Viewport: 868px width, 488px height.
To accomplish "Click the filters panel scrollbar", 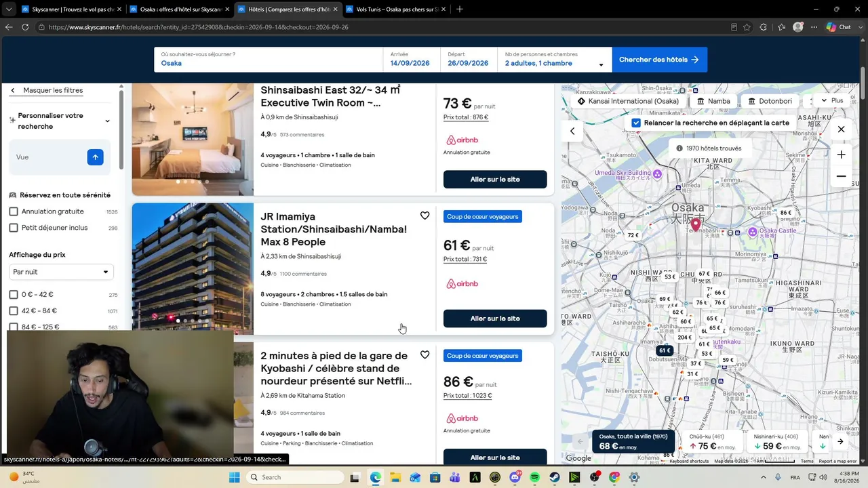I will coord(121,129).
